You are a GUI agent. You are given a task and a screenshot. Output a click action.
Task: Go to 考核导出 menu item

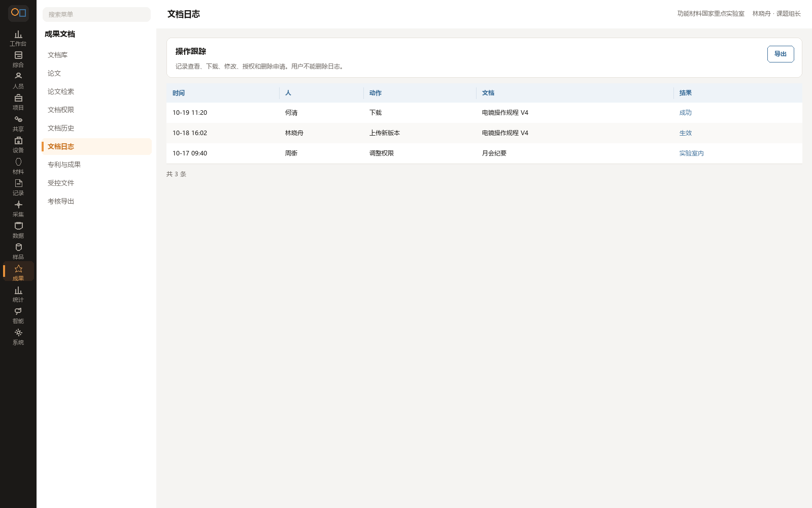coord(96,201)
